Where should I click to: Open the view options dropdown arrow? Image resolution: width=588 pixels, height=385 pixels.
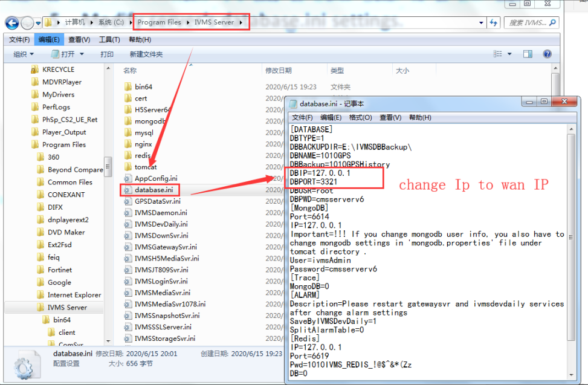509,54
